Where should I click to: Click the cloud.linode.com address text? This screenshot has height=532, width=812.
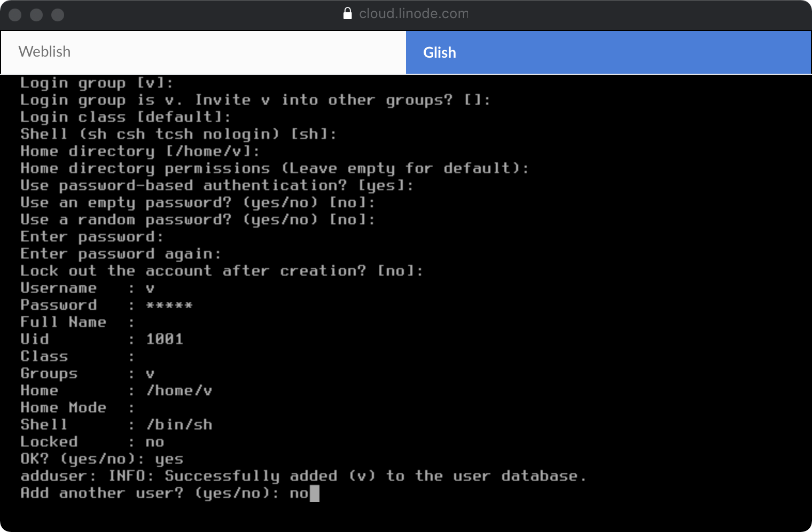pyautogui.click(x=413, y=13)
